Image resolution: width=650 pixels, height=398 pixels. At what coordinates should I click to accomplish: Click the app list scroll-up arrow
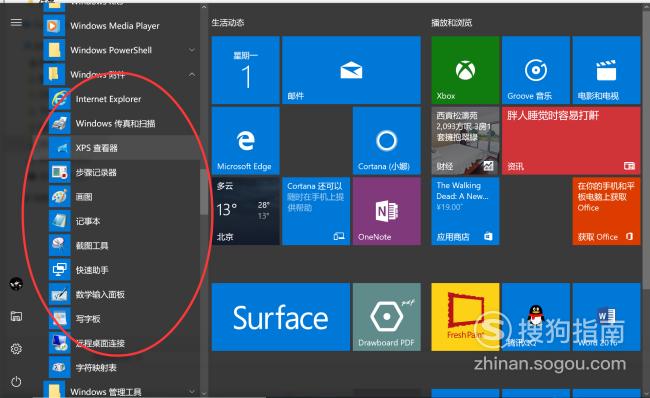pyautogui.click(x=204, y=7)
